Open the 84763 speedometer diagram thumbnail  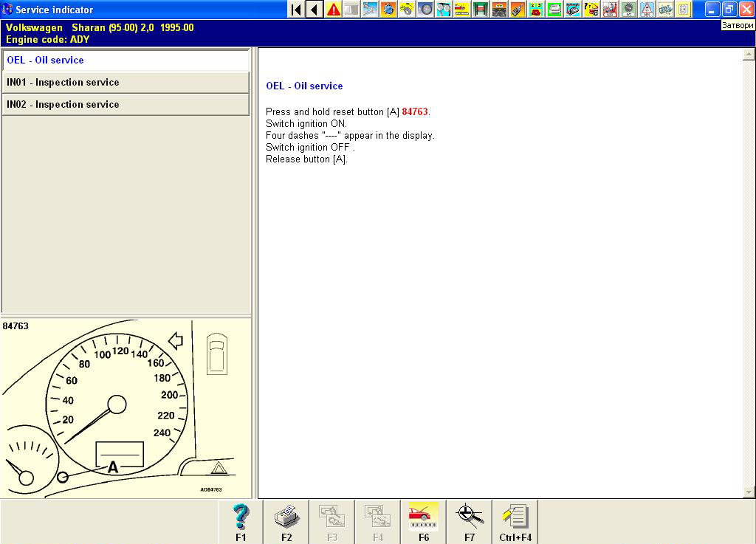click(126, 408)
